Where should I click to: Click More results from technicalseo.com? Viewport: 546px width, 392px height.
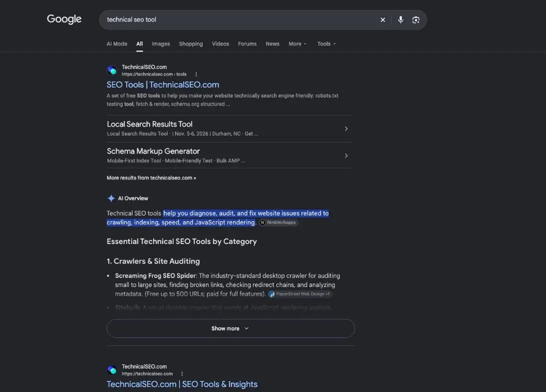pyautogui.click(x=152, y=177)
